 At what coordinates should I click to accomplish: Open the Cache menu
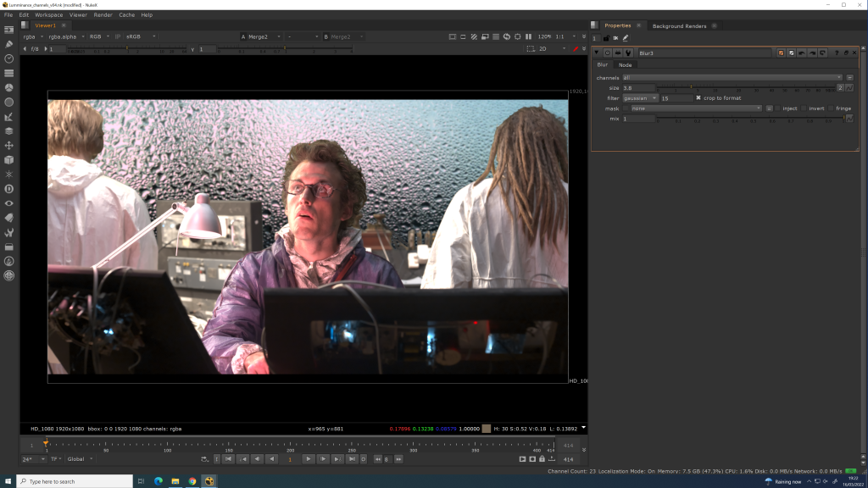[127, 15]
